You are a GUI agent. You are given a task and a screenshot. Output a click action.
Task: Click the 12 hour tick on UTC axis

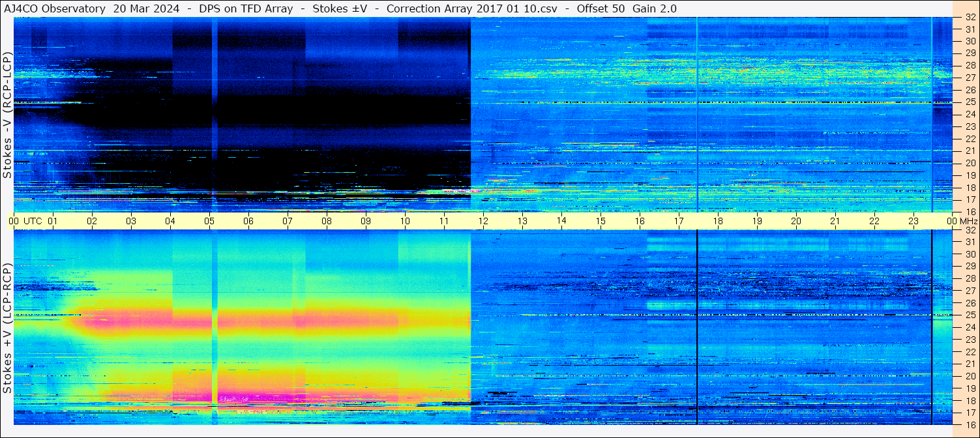tap(483, 221)
